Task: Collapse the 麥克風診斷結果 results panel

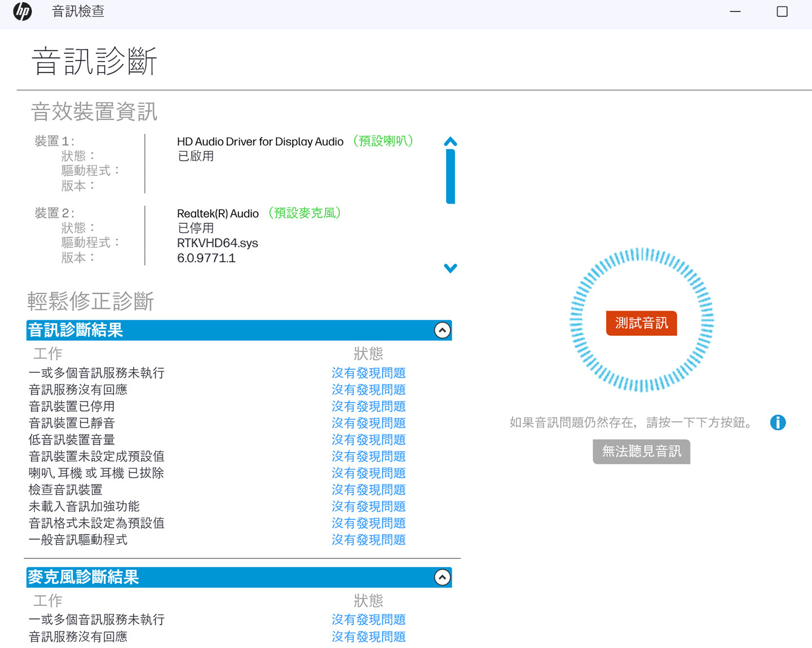Action: (x=442, y=577)
